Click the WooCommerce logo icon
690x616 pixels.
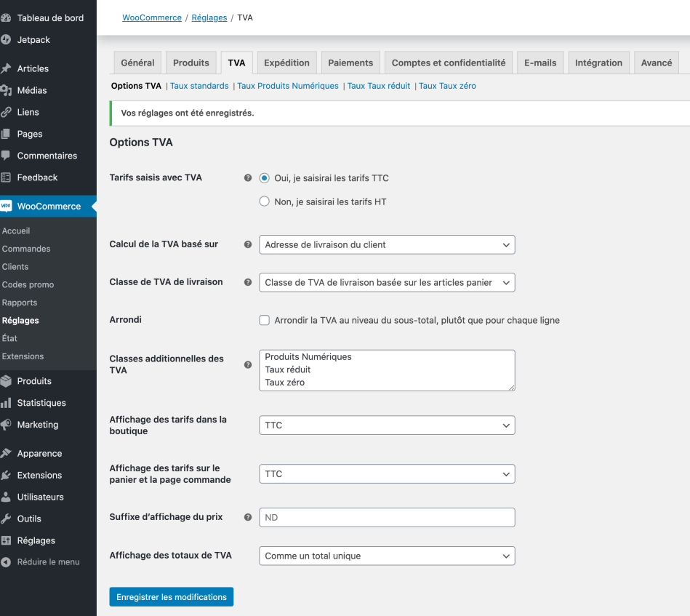pos(6,207)
